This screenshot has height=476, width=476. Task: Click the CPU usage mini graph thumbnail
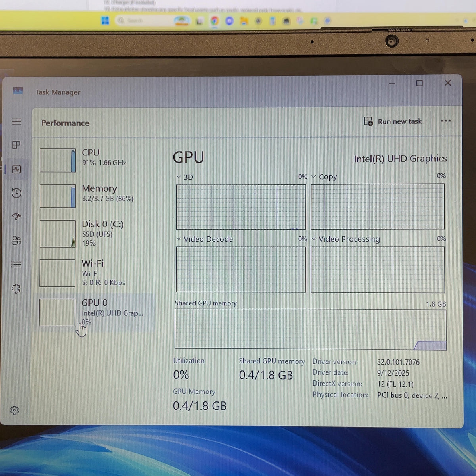tap(58, 160)
